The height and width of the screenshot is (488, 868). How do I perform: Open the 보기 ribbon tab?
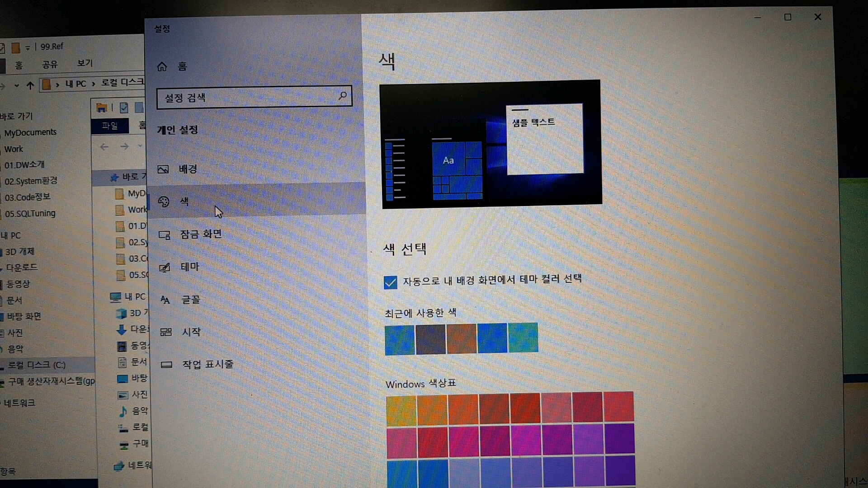pos(85,63)
